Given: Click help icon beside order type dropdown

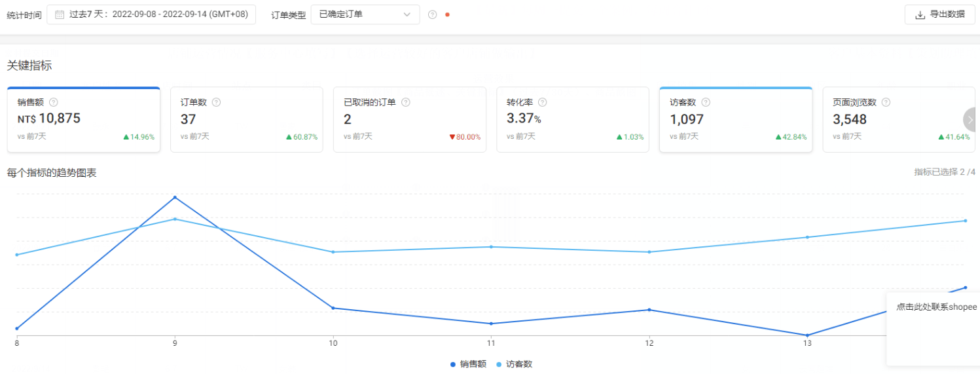Looking at the screenshot, I should [x=432, y=14].
